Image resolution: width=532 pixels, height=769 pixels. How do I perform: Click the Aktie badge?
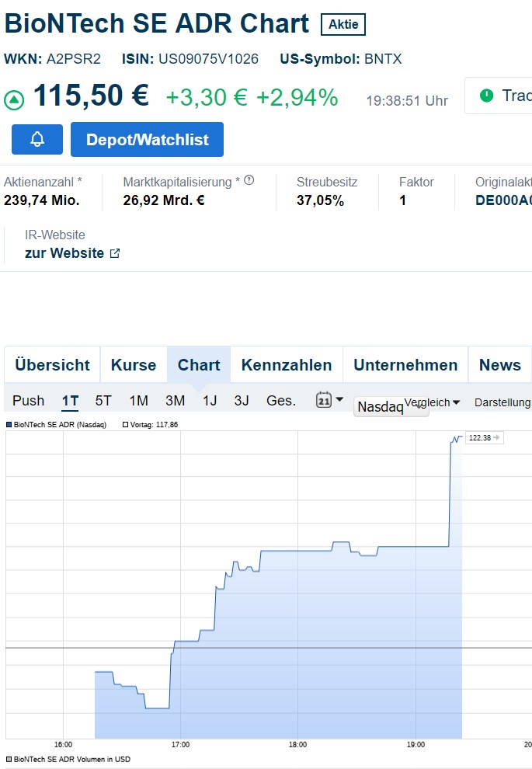pos(343,24)
